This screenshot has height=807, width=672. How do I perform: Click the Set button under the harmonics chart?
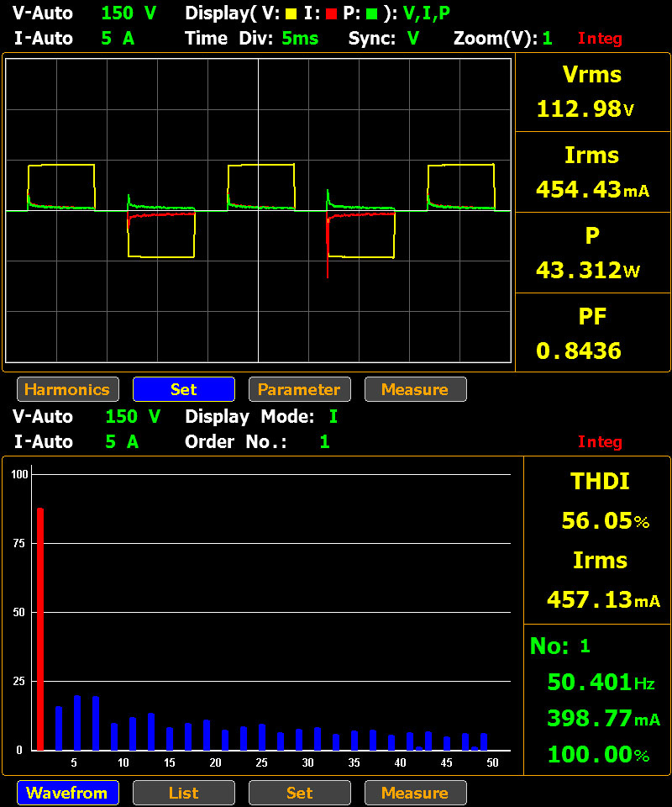pyautogui.click(x=300, y=793)
